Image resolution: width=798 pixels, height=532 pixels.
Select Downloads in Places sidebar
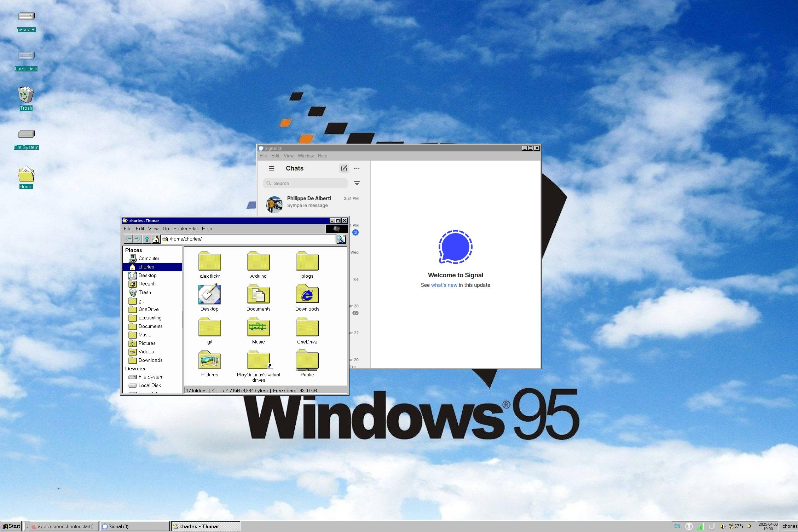coord(152,360)
